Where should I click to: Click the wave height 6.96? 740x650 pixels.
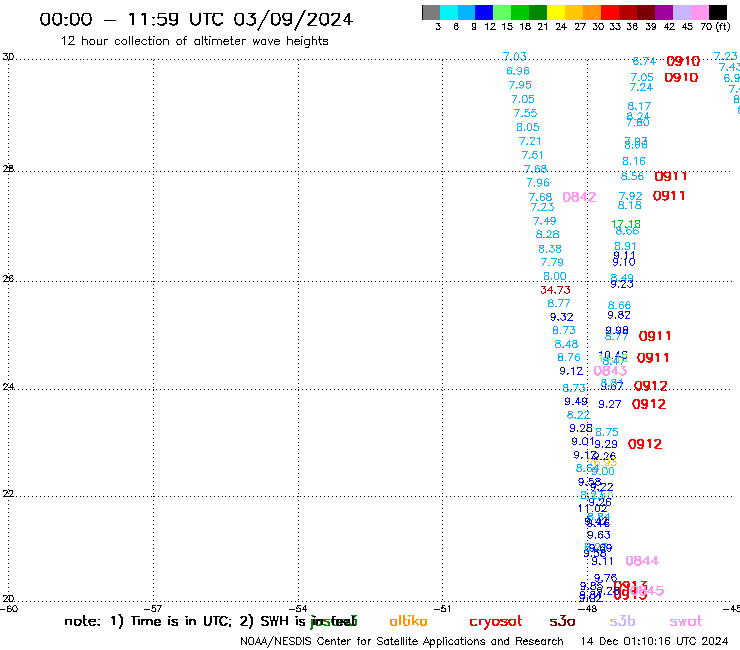[518, 71]
